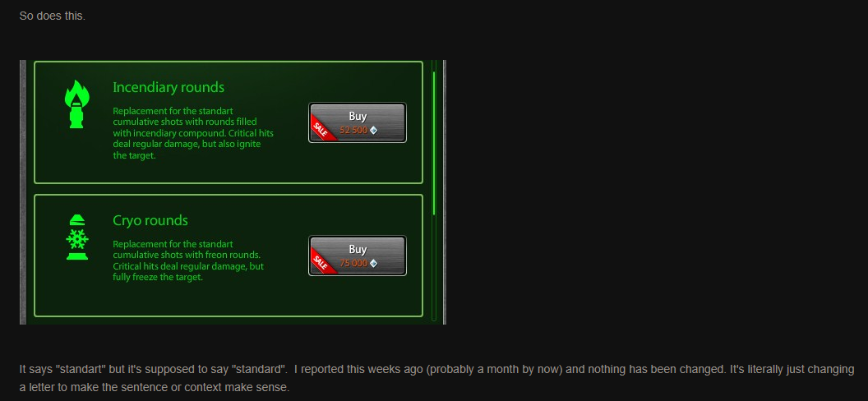The image size is (868, 401).
Task: Buy Incendiary rounds for 52 500
Action: coord(358,122)
